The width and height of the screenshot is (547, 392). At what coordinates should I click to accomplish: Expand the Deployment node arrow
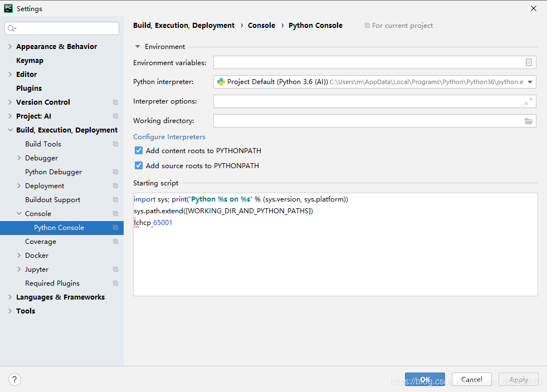coord(19,186)
